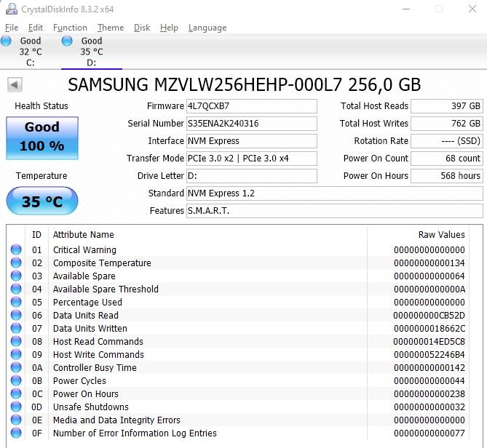Open the Edit menu
The width and height of the screenshot is (487, 448).
tap(36, 28)
